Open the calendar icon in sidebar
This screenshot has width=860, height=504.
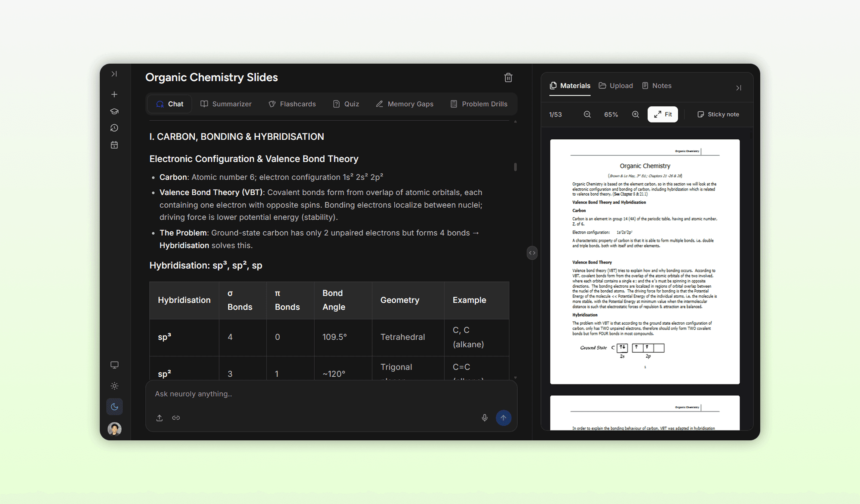(114, 145)
